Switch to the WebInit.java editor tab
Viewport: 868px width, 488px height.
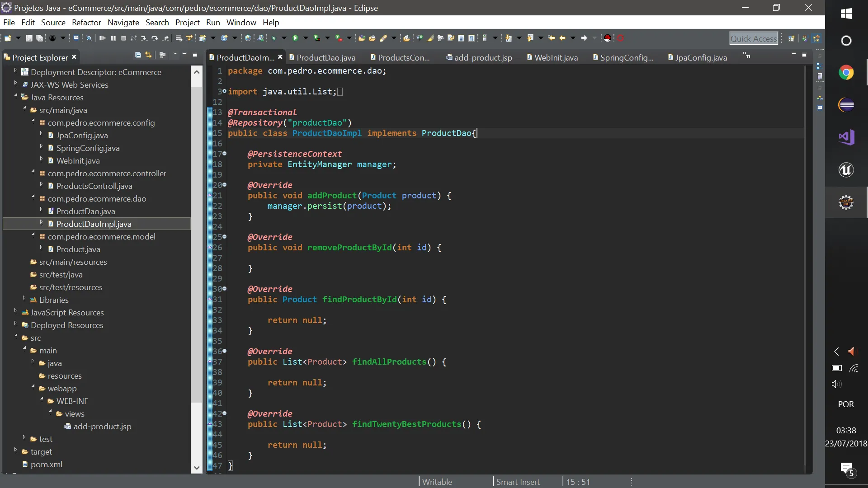(556, 58)
